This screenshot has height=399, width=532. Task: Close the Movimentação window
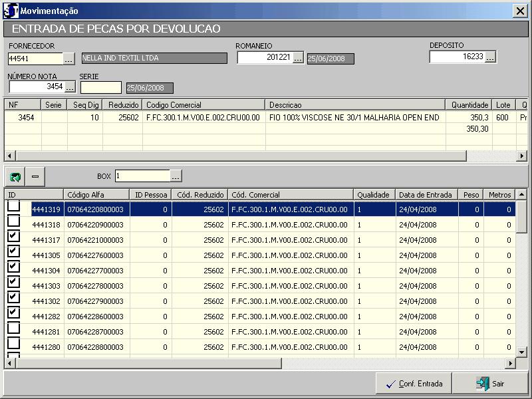519,11
